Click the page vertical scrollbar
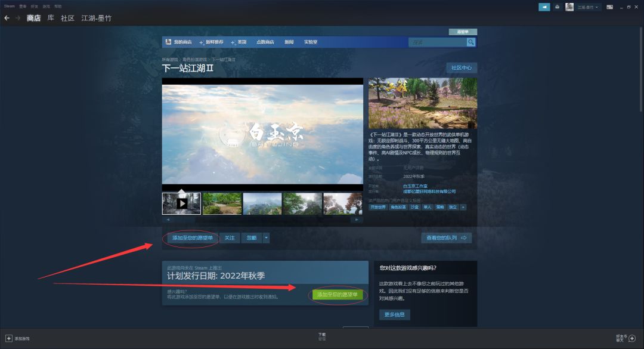The image size is (644, 349). [x=641, y=68]
